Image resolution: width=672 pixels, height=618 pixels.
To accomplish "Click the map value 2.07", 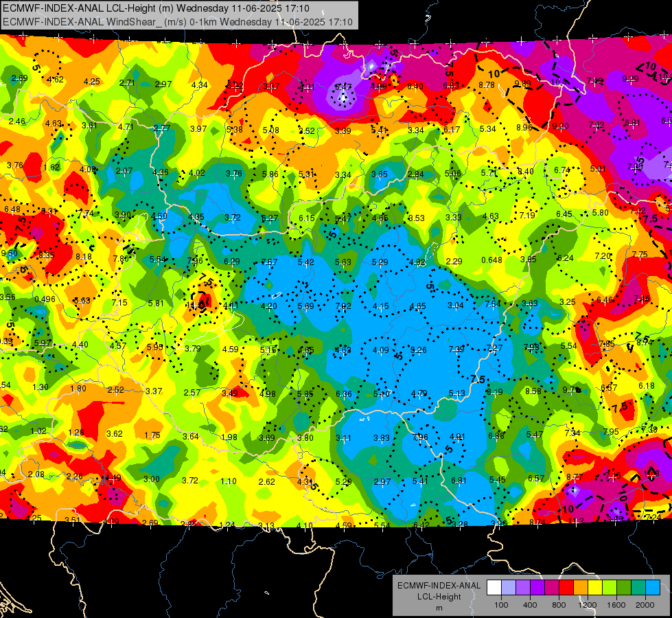I will (x=124, y=171).
